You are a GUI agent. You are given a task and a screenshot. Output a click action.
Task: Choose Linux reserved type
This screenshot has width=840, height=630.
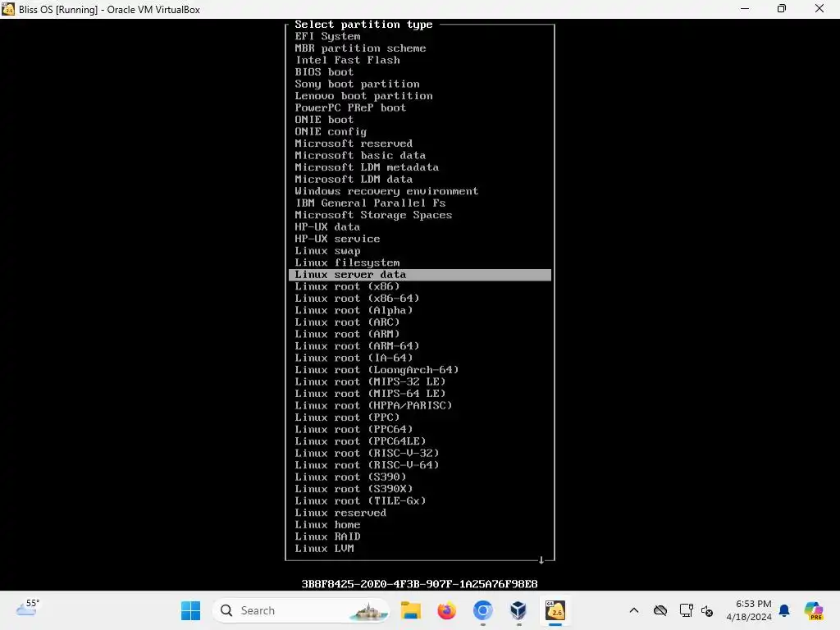[340, 514]
